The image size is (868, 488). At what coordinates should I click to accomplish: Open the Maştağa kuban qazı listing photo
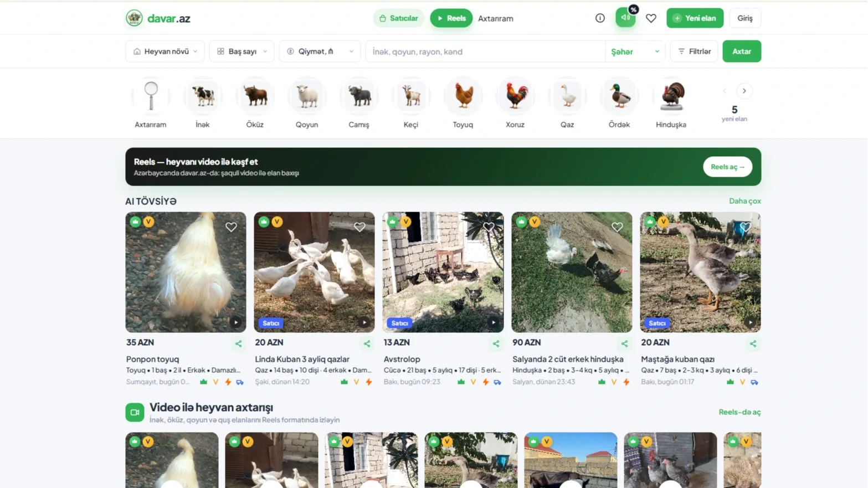[701, 272]
